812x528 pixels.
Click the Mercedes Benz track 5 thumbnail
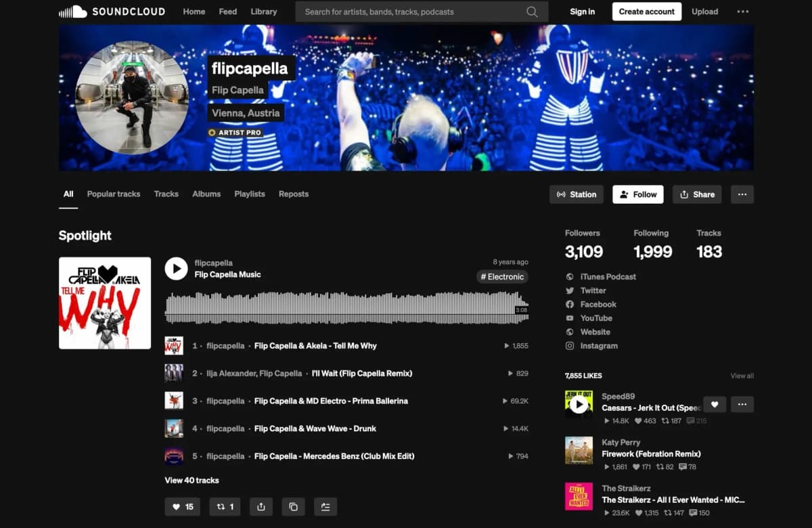pyautogui.click(x=174, y=456)
